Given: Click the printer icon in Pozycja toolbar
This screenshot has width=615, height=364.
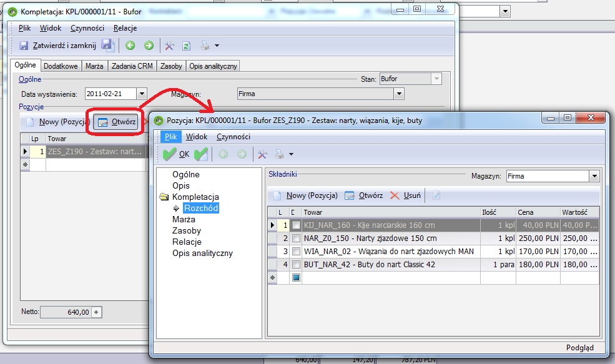Looking at the screenshot, I should pos(280,154).
